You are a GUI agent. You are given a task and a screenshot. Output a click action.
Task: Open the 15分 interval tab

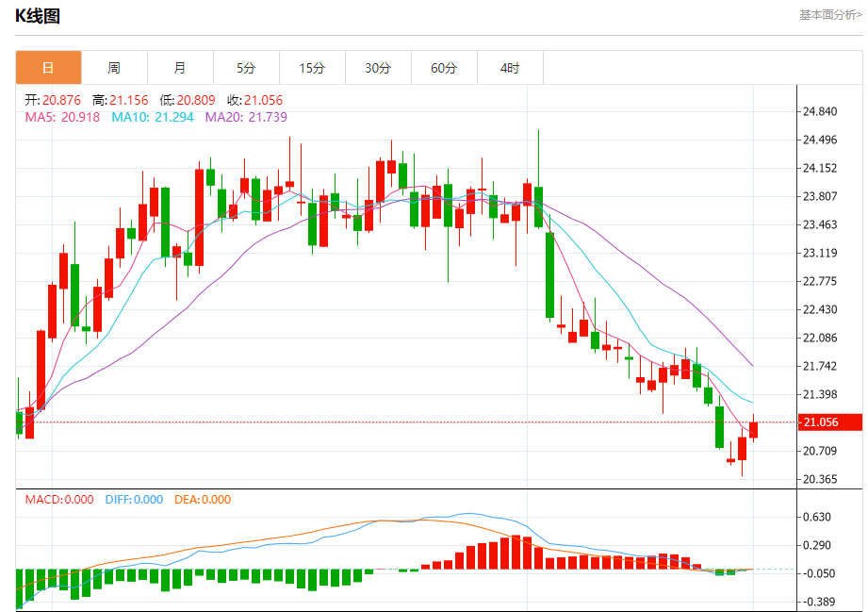pos(312,68)
